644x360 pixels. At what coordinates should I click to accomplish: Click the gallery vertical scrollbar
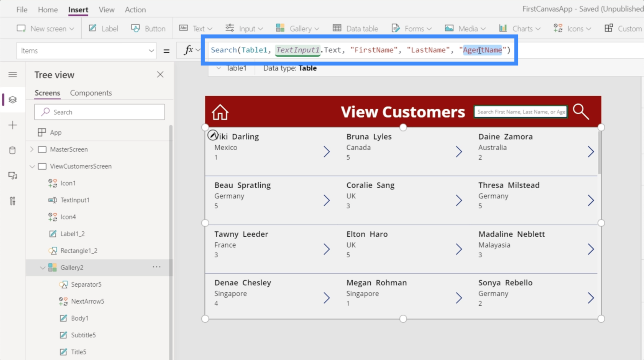click(x=600, y=152)
